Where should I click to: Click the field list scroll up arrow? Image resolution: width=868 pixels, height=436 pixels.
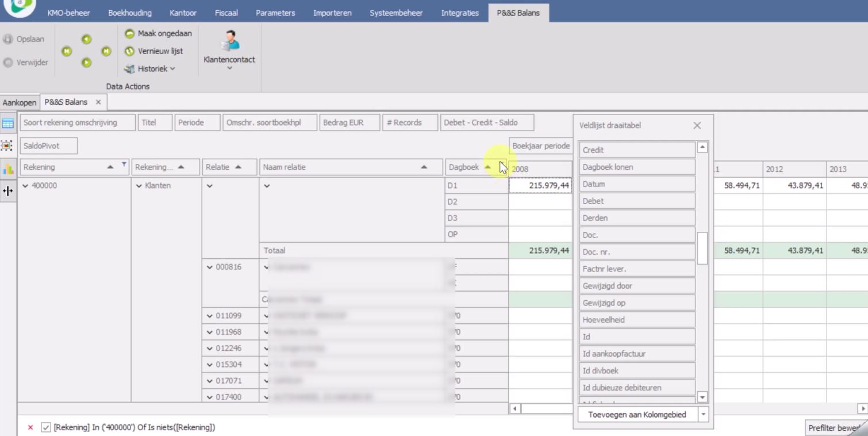(702, 147)
